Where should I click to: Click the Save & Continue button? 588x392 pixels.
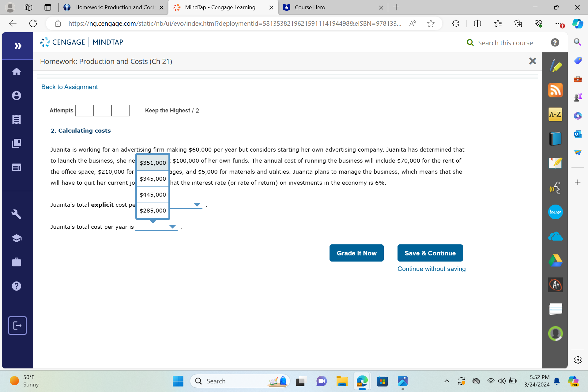(430, 253)
